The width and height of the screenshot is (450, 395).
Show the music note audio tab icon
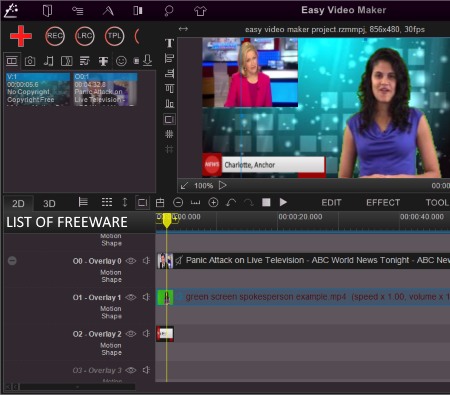click(48, 61)
